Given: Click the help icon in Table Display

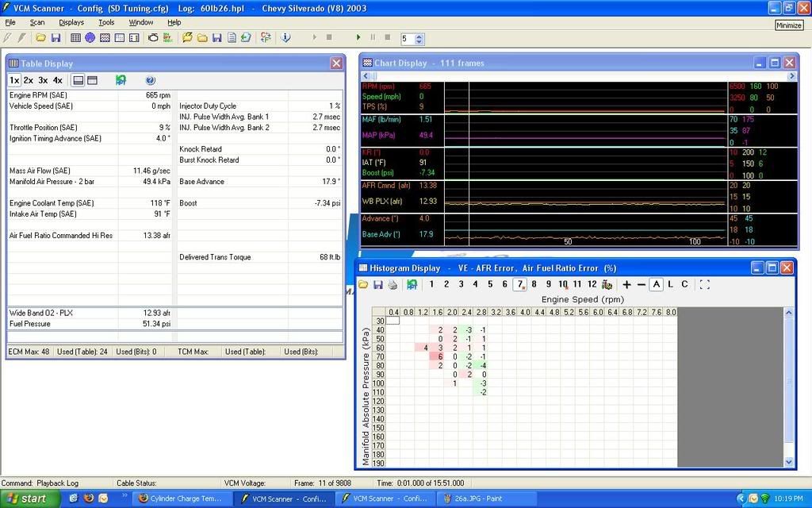Looking at the screenshot, I should coord(151,80).
